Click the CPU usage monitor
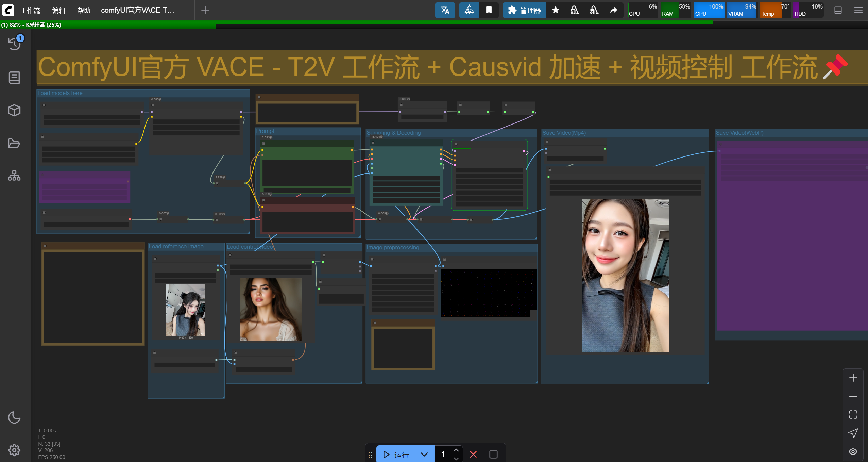The width and height of the screenshot is (868, 462). [x=643, y=10]
